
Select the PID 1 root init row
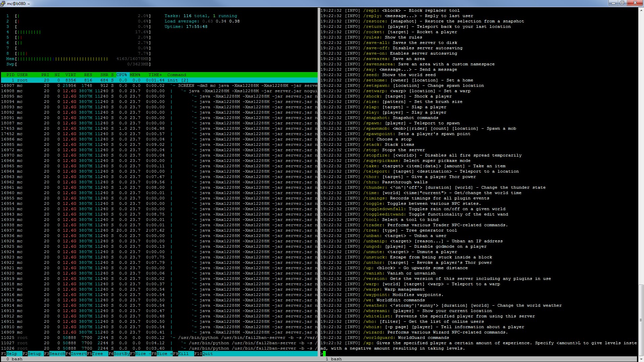(159, 80)
